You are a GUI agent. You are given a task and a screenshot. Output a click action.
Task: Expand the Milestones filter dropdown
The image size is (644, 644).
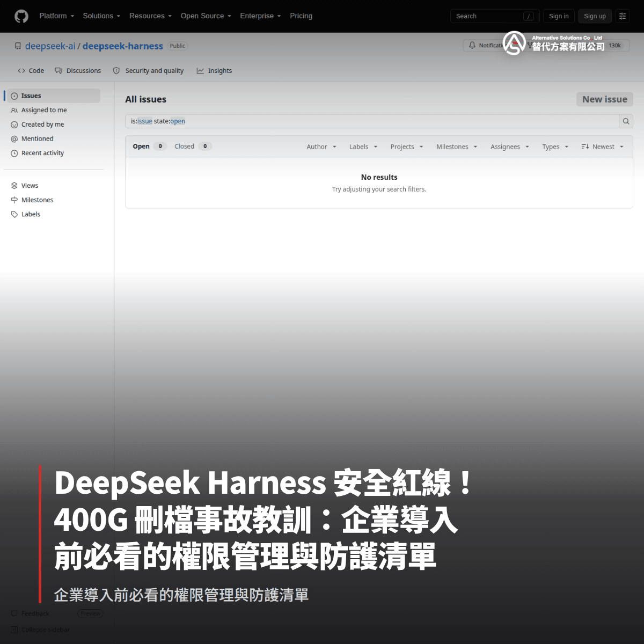[x=457, y=147]
